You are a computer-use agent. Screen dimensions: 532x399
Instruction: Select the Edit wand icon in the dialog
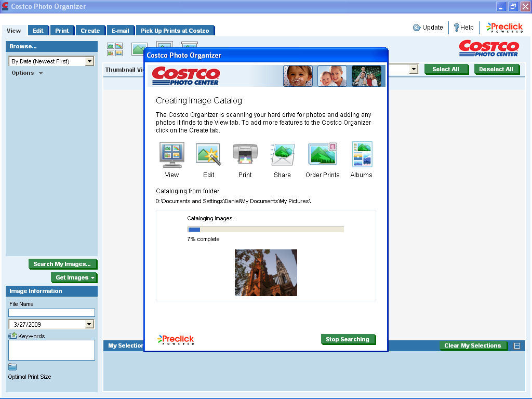(x=208, y=155)
